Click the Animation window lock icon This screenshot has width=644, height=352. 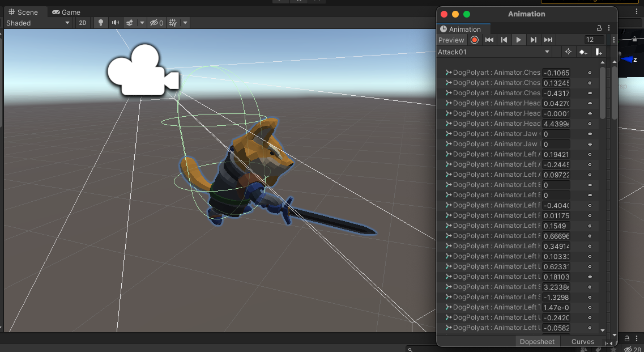[599, 28]
